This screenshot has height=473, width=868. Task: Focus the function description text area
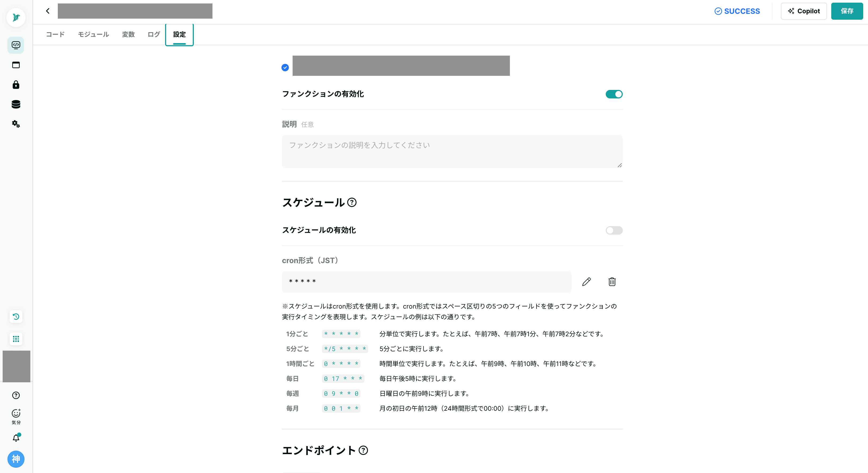pos(452,151)
